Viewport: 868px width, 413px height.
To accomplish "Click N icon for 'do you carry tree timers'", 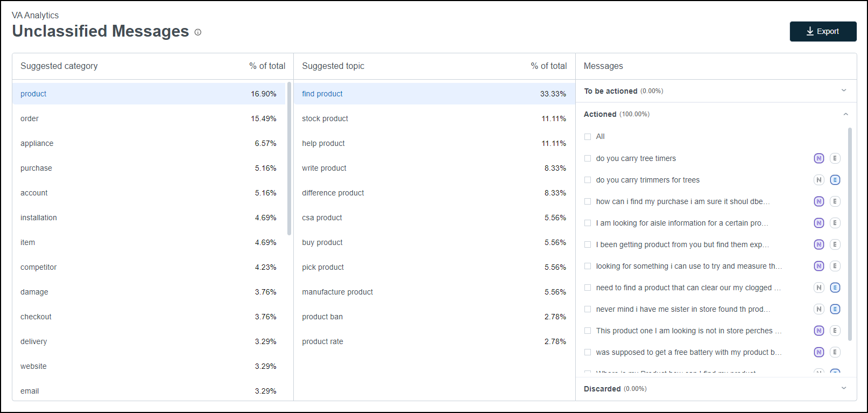I will click(x=818, y=158).
